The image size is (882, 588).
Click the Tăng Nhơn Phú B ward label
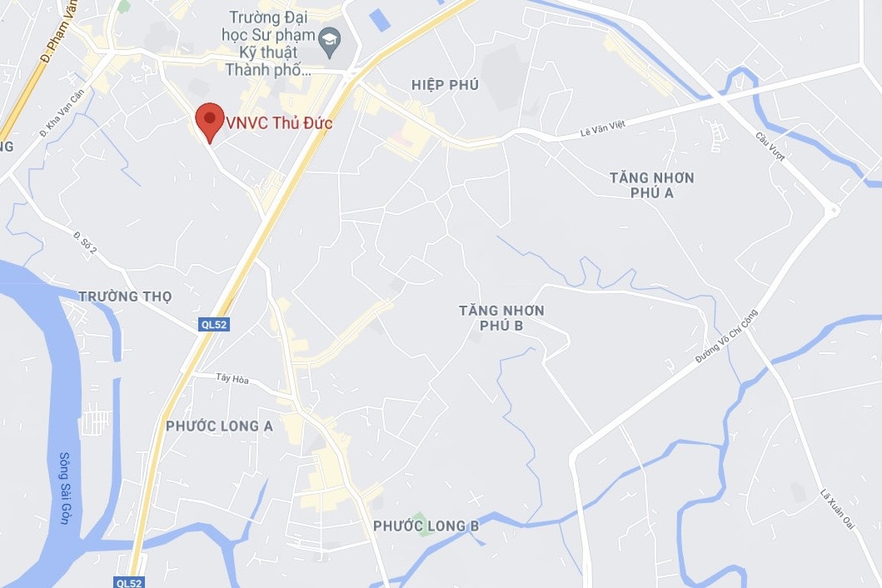pos(501,318)
